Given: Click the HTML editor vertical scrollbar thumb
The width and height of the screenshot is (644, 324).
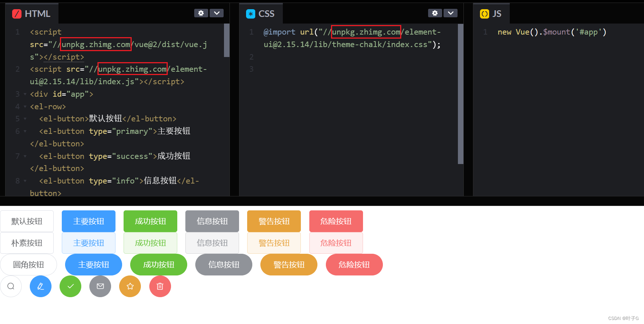Looking at the screenshot, I should coord(227,40).
